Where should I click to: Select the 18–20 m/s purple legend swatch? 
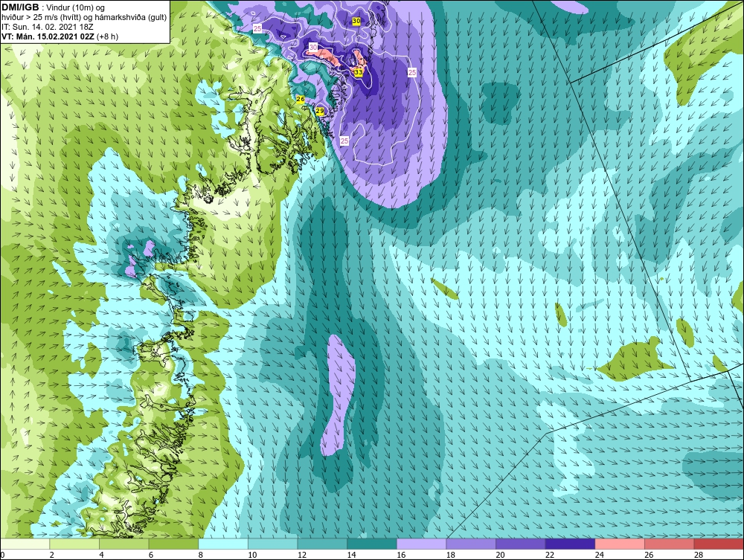(471, 544)
